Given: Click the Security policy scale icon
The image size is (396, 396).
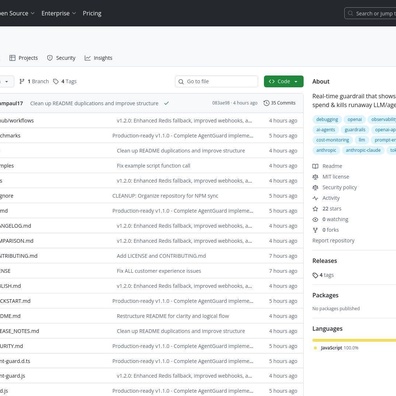Looking at the screenshot, I should (315, 187).
